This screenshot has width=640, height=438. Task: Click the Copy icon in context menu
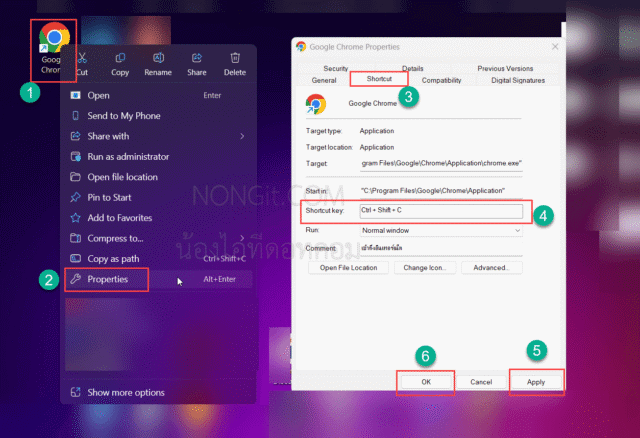(x=120, y=58)
